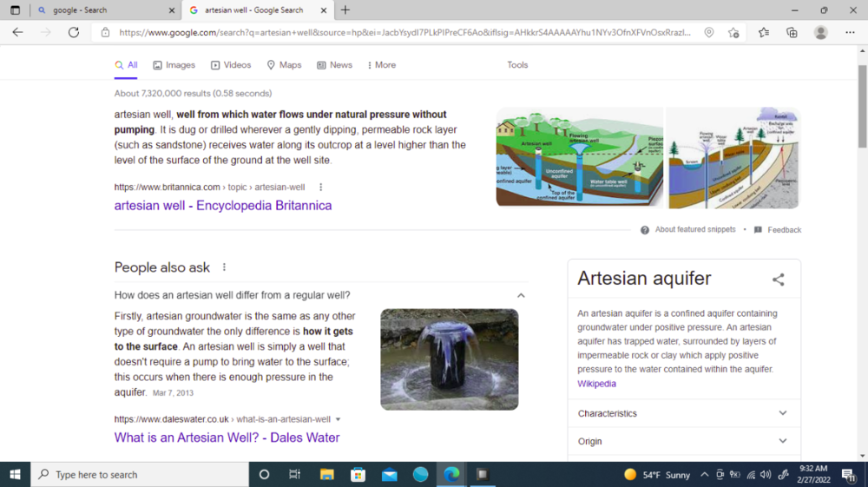Viewport: 868px width, 487px height.
Task: Open the Britannica result options dots
Action: (x=320, y=187)
